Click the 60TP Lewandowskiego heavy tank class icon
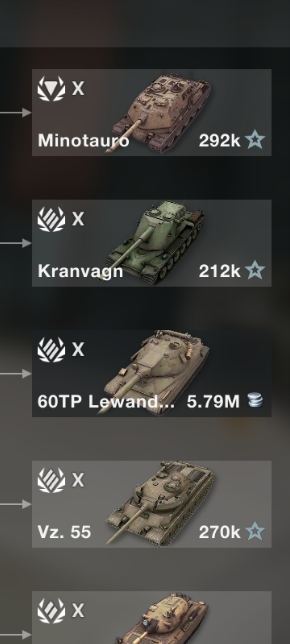This screenshot has height=644, width=290. tap(51, 349)
